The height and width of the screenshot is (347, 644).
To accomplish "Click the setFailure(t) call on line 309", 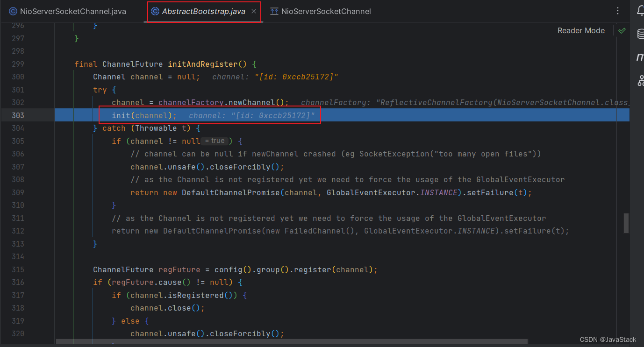I will tap(497, 192).
